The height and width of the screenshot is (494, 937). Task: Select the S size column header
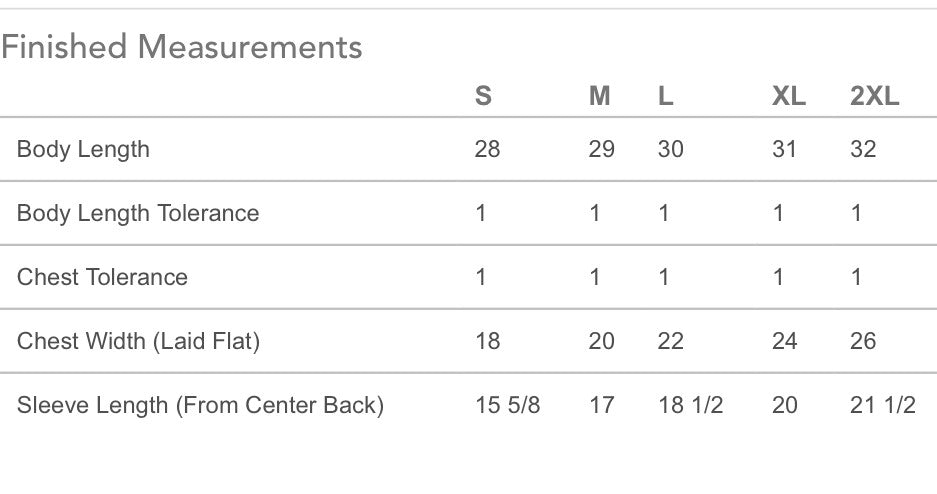pos(483,96)
